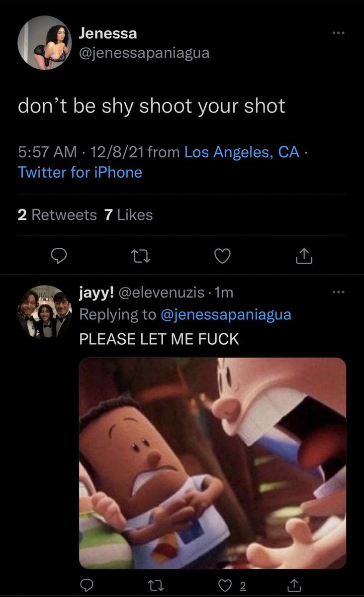Open more options on jayy!'s reply
The height and width of the screenshot is (597, 364).
339,293
